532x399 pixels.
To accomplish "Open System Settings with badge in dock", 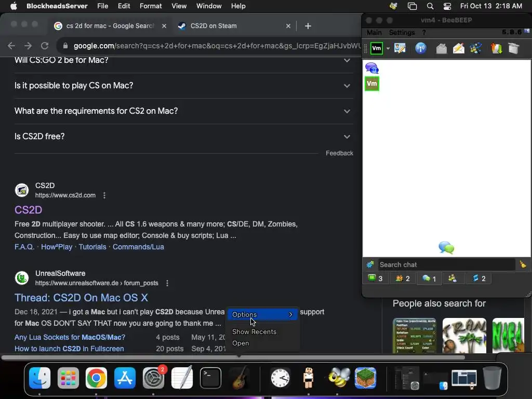I will (x=153, y=378).
